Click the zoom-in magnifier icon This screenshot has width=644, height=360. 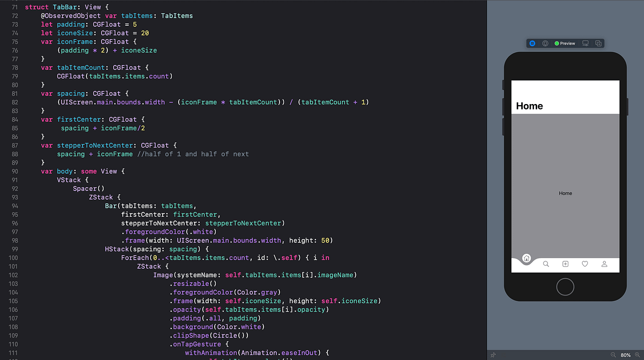pos(637,355)
